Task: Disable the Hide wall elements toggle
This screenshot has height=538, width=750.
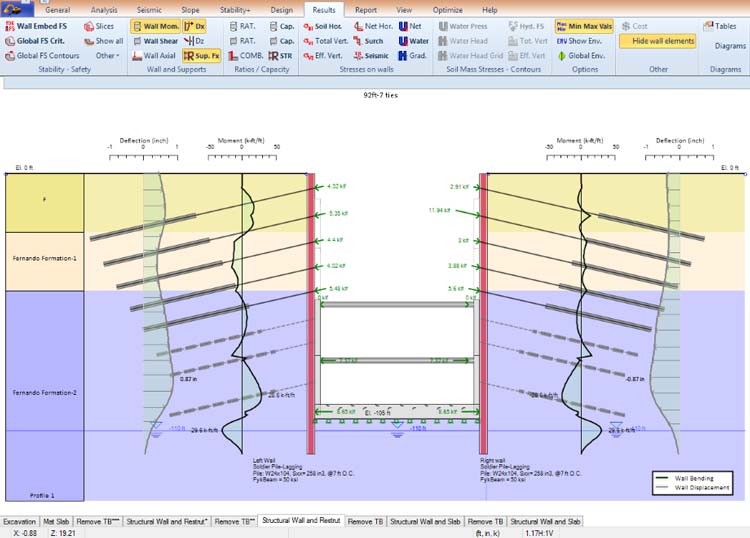Action: (657, 41)
